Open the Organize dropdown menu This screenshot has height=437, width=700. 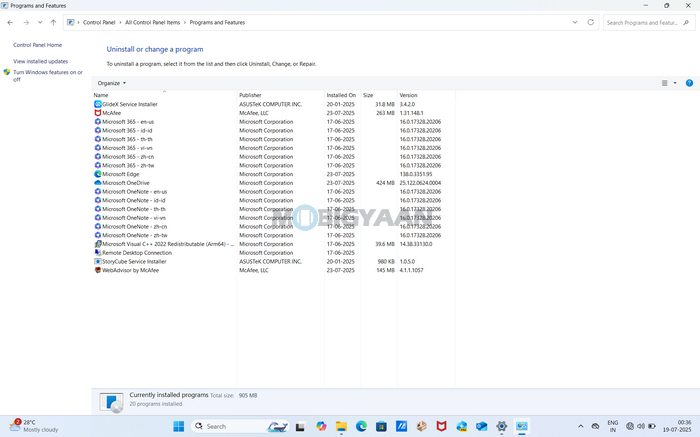coord(112,83)
